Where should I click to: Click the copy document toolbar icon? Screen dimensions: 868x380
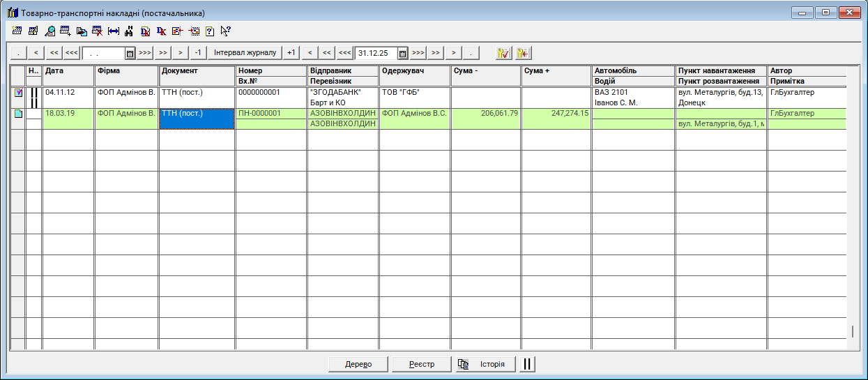coord(82,31)
